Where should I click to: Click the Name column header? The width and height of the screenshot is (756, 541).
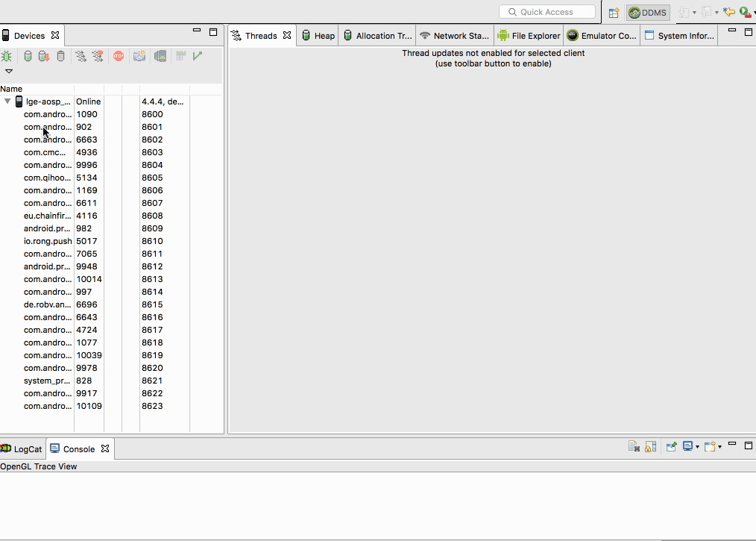coord(37,89)
